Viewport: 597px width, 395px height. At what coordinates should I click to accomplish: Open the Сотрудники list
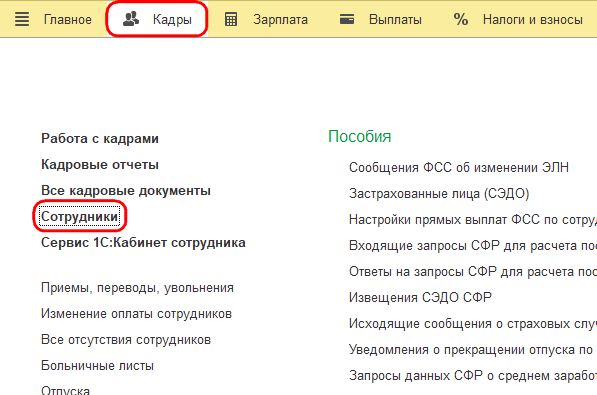(x=80, y=216)
